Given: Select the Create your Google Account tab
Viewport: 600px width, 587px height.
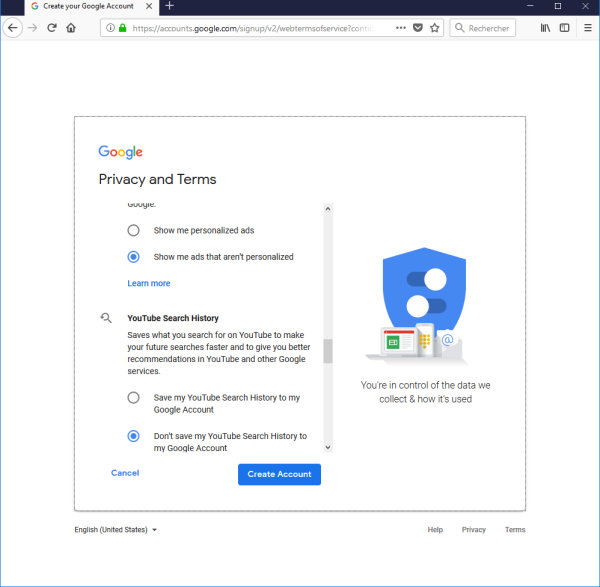Looking at the screenshot, I should pyautogui.click(x=92, y=7).
